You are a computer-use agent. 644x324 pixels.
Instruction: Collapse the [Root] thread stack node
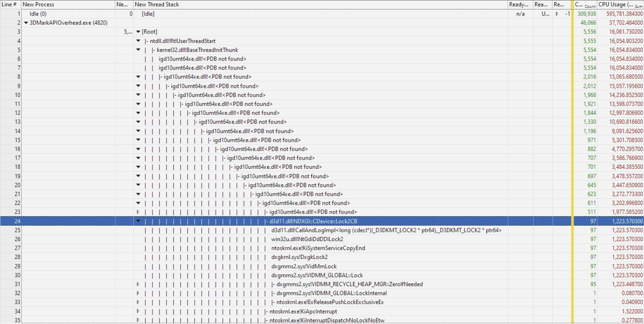[x=138, y=32]
